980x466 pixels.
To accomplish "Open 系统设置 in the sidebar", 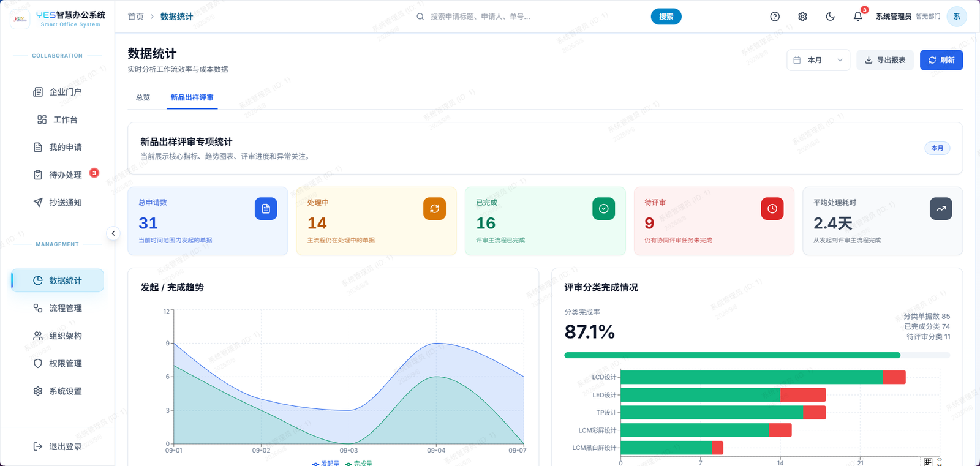I will [x=57, y=391].
